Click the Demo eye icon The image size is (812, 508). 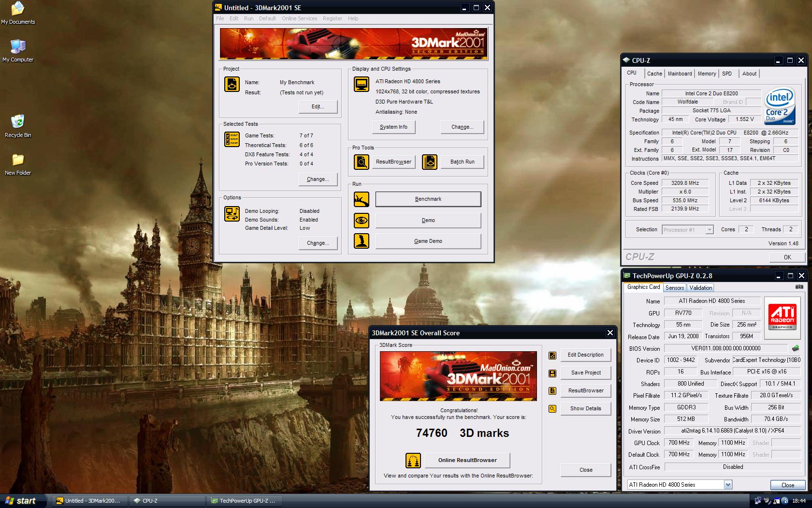point(362,220)
